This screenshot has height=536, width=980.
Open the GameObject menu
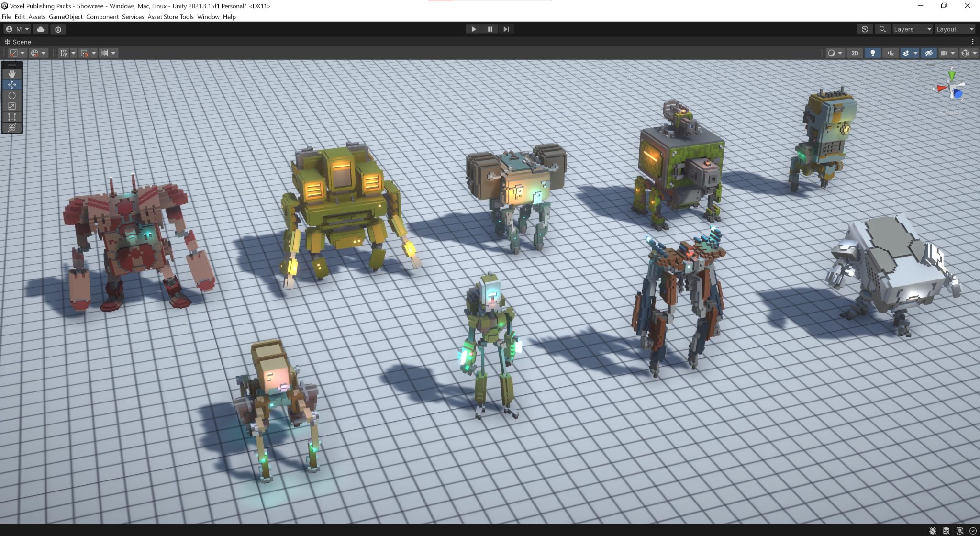pyautogui.click(x=66, y=17)
